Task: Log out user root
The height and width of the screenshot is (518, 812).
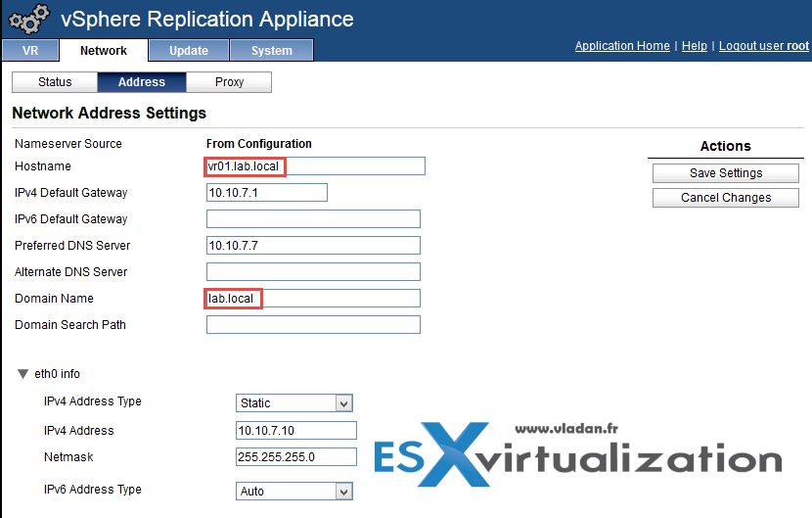Action: [763, 46]
